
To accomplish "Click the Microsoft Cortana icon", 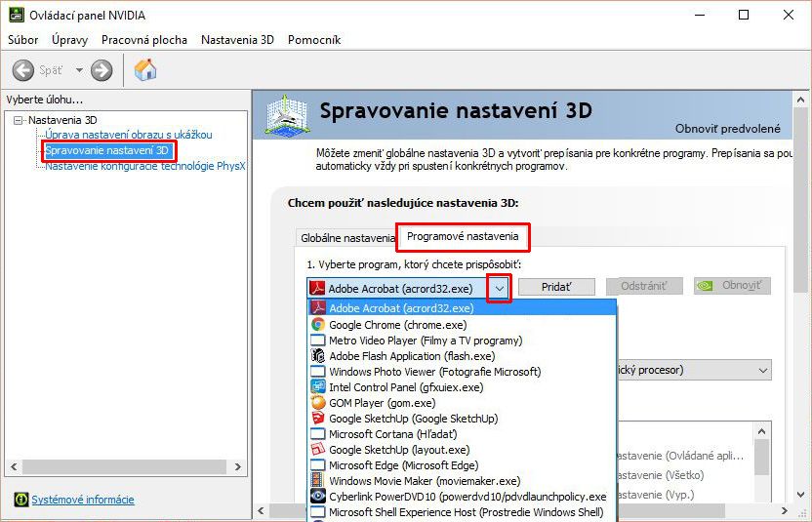I will click(x=318, y=434).
